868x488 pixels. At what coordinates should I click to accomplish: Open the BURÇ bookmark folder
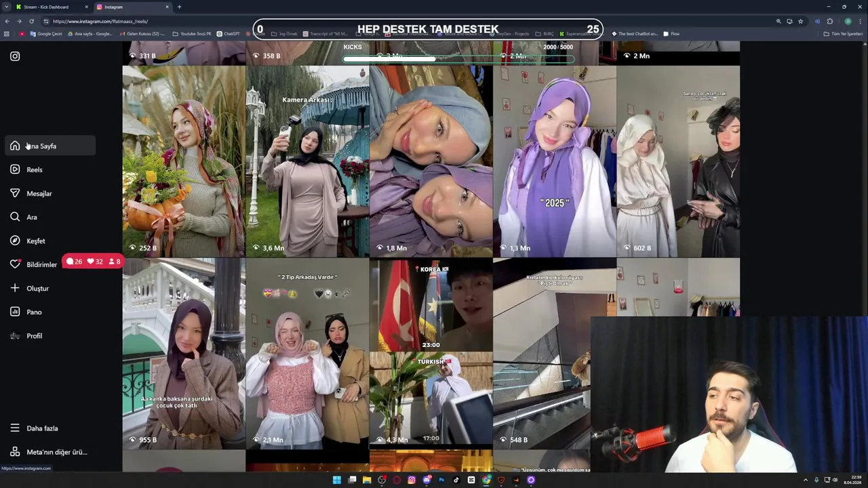point(545,34)
